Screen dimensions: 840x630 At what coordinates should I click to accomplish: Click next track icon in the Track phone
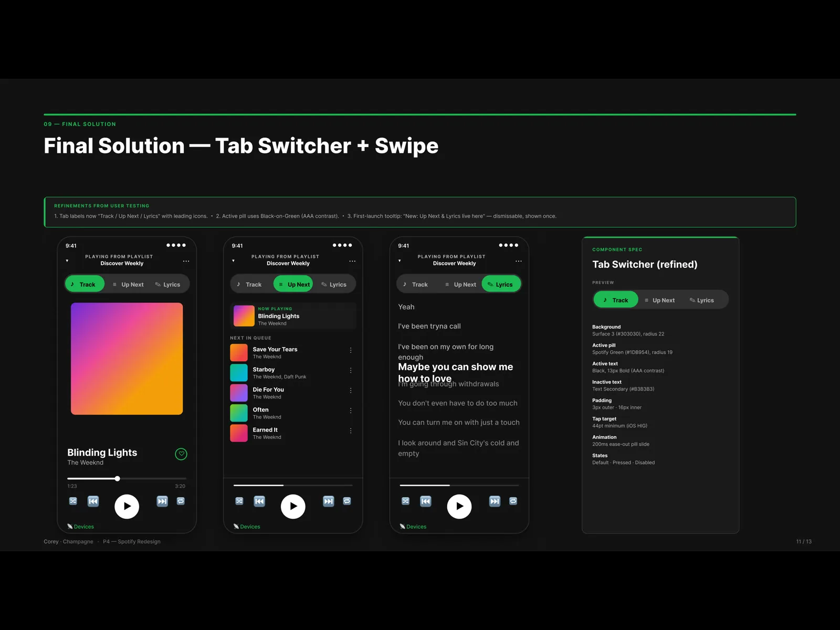click(162, 501)
